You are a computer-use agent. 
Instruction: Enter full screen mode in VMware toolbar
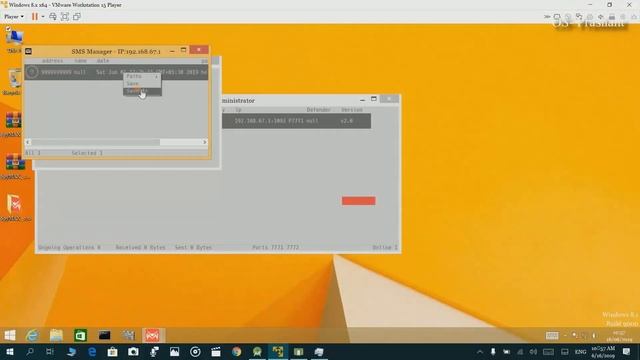(65, 17)
